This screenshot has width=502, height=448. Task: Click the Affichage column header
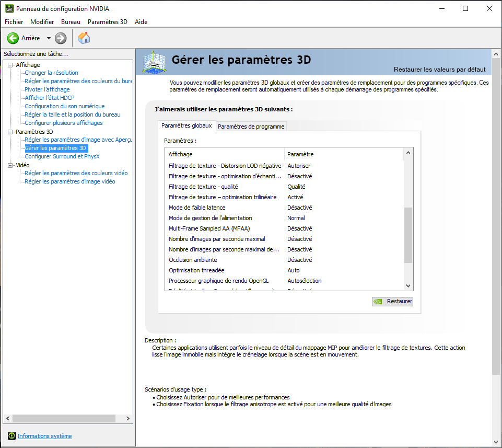pyautogui.click(x=225, y=154)
